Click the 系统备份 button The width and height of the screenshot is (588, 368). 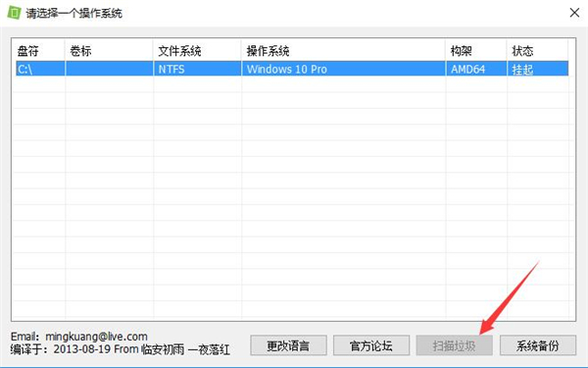click(x=538, y=345)
